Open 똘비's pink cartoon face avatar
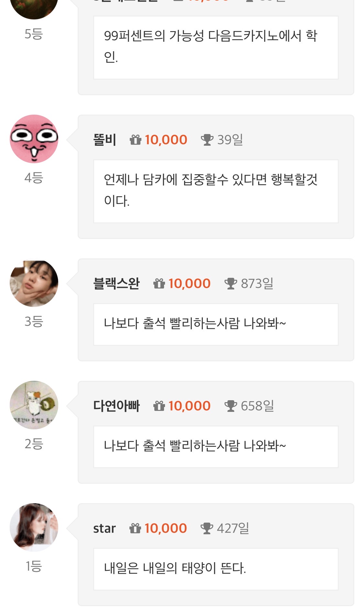 point(34,139)
